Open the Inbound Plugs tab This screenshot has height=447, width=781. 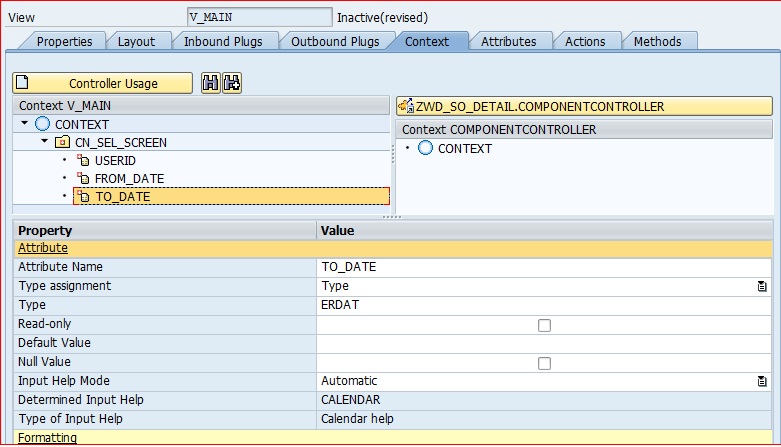(223, 41)
